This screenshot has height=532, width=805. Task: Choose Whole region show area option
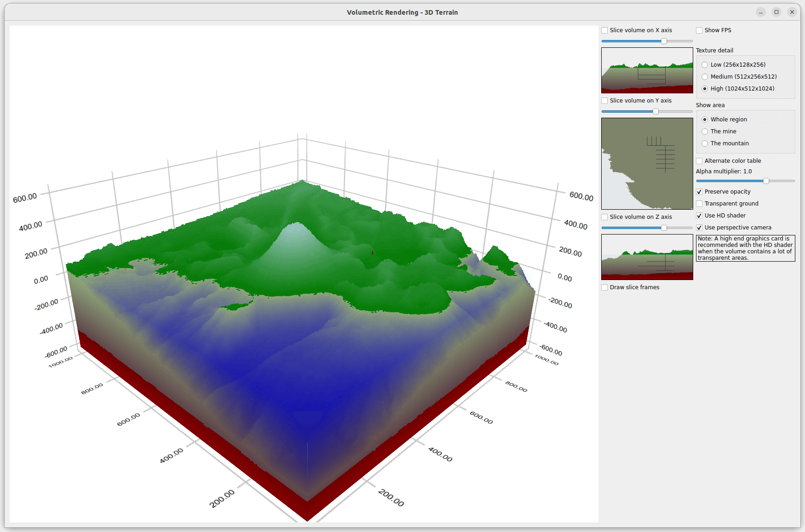705,120
